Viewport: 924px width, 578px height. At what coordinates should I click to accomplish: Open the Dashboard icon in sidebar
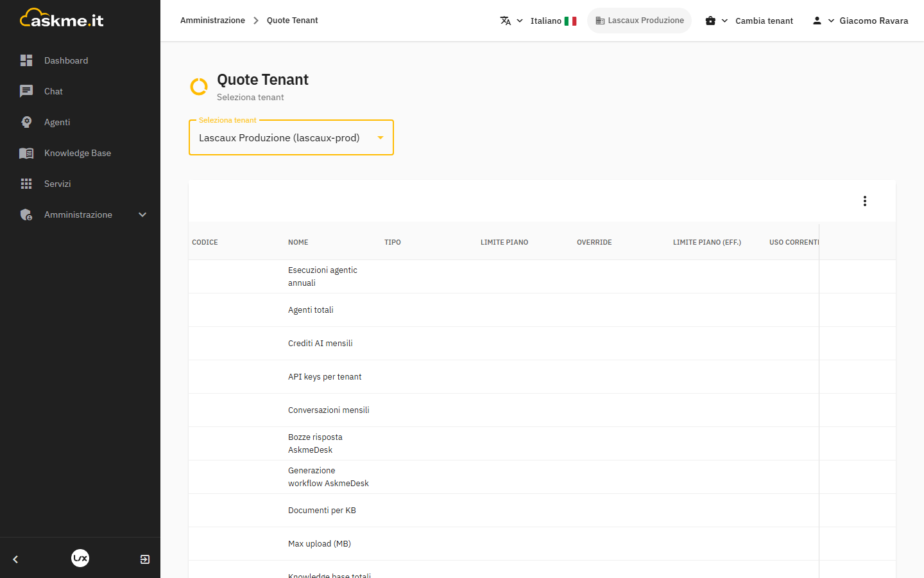coord(26,60)
